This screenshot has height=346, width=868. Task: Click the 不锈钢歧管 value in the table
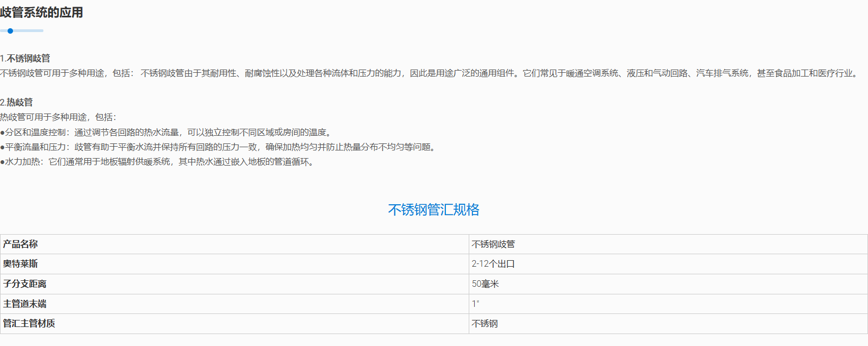click(493, 244)
